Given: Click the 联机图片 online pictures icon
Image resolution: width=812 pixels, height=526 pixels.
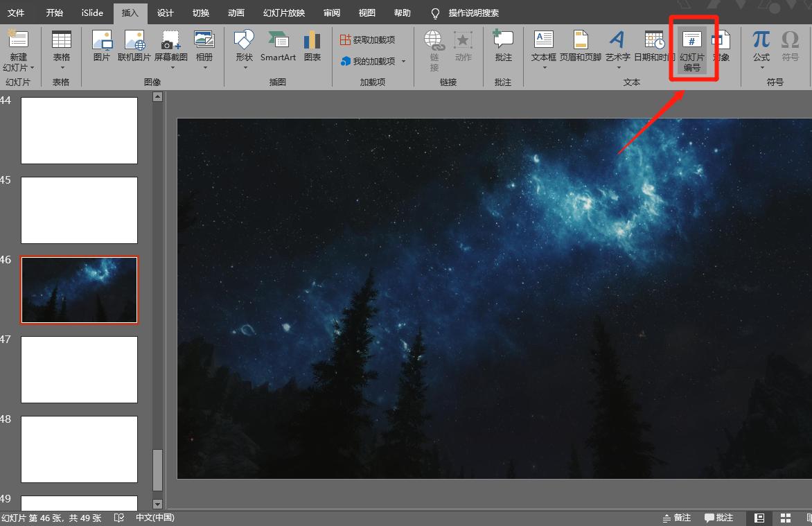Looking at the screenshot, I should click(x=134, y=46).
